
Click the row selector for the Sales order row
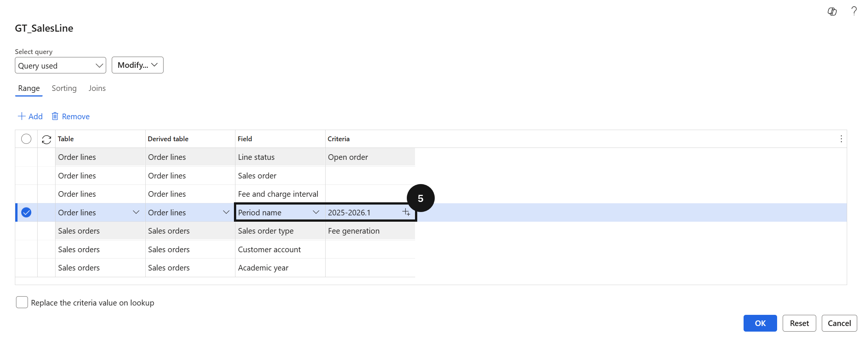(26, 175)
